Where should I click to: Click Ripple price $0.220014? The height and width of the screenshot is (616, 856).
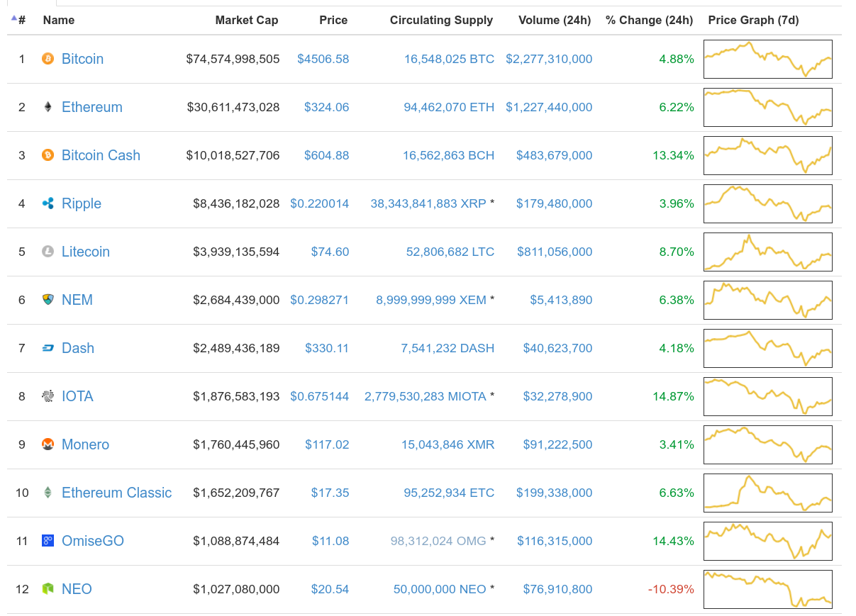point(320,203)
